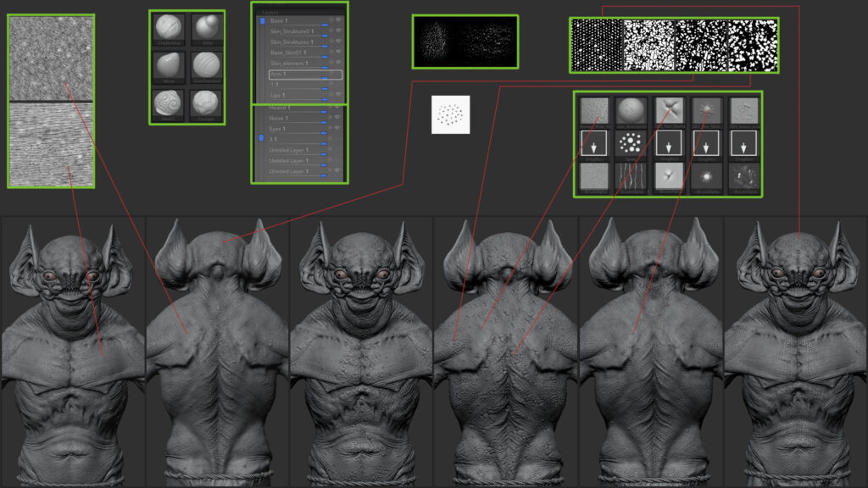This screenshot has height=488, width=868.
Task: Hide the Skin_Struktures 1 layer
Action: 338,42
